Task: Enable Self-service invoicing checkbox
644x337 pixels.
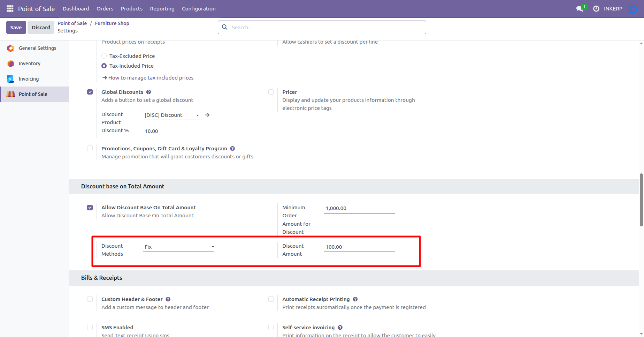Action: tap(271, 328)
